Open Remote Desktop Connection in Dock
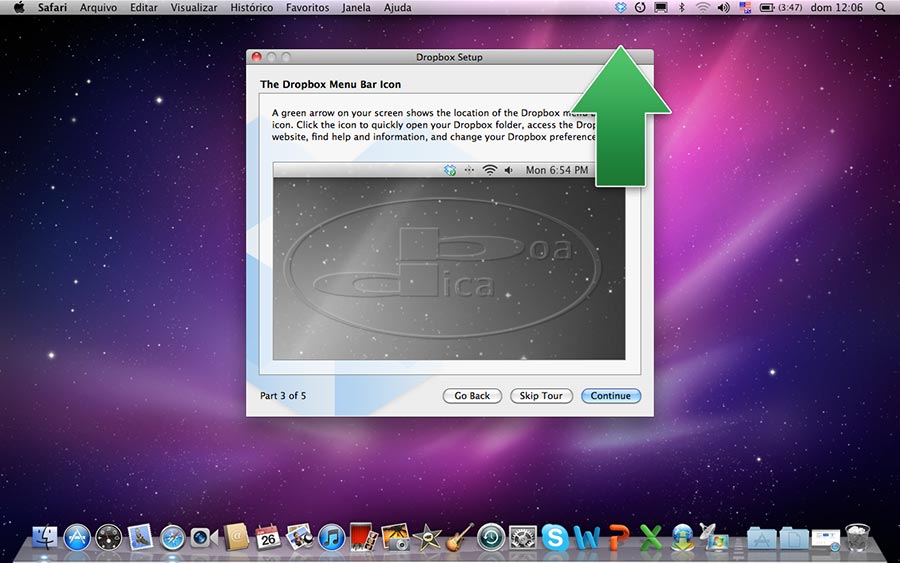 [x=715, y=537]
